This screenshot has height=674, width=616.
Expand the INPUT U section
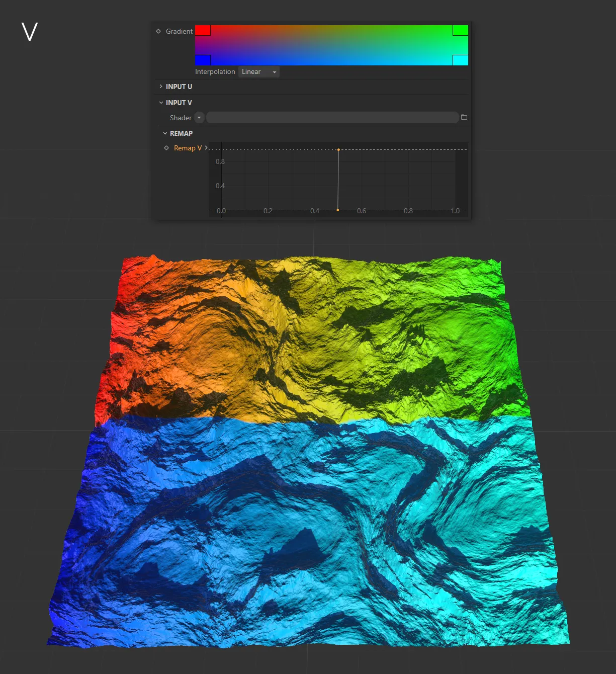[161, 87]
